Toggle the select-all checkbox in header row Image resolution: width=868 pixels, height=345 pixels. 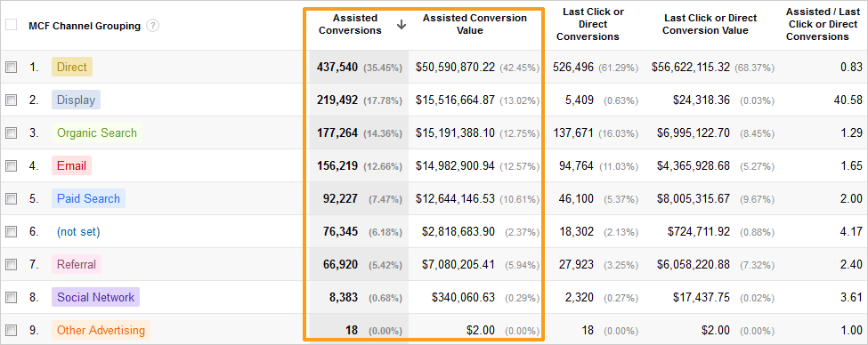[x=11, y=25]
